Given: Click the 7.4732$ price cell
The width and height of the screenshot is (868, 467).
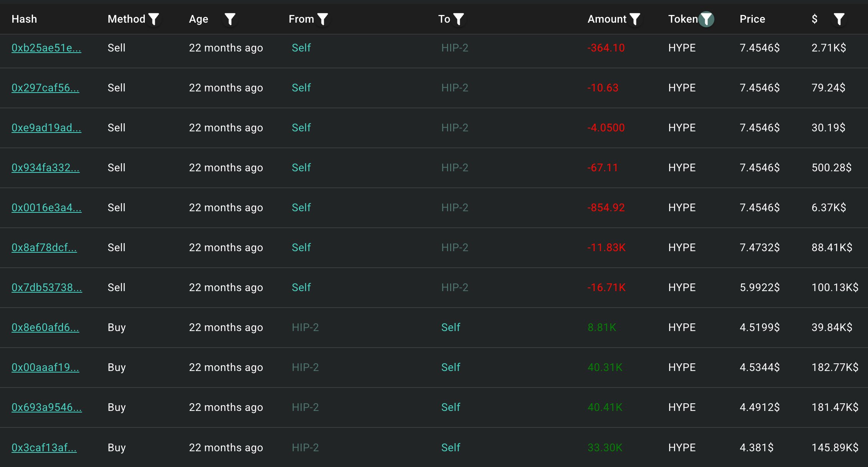Looking at the screenshot, I should click(x=760, y=247).
